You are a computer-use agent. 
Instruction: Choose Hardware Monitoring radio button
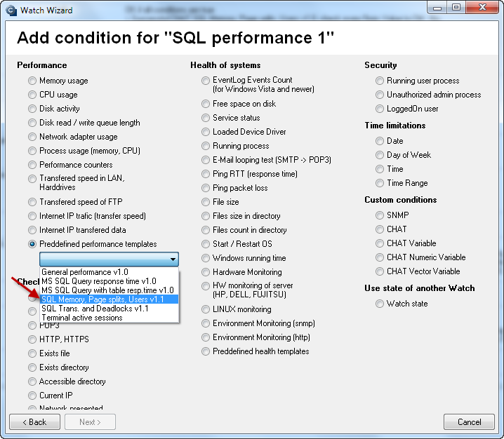coord(206,272)
